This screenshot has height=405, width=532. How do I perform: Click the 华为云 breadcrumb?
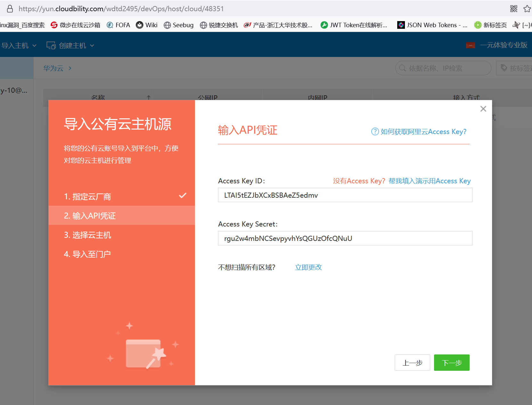coord(53,68)
